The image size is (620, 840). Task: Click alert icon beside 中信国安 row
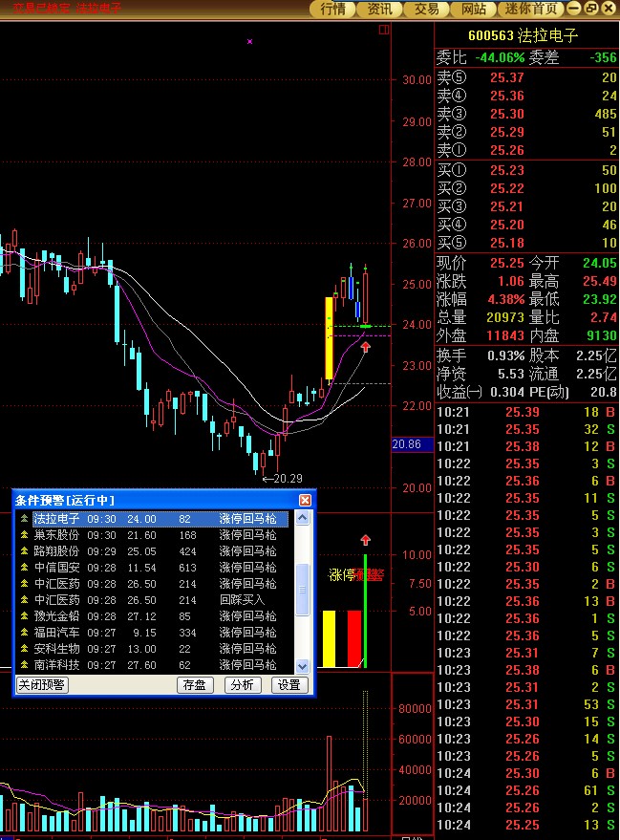pyautogui.click(x=24, y=567)
